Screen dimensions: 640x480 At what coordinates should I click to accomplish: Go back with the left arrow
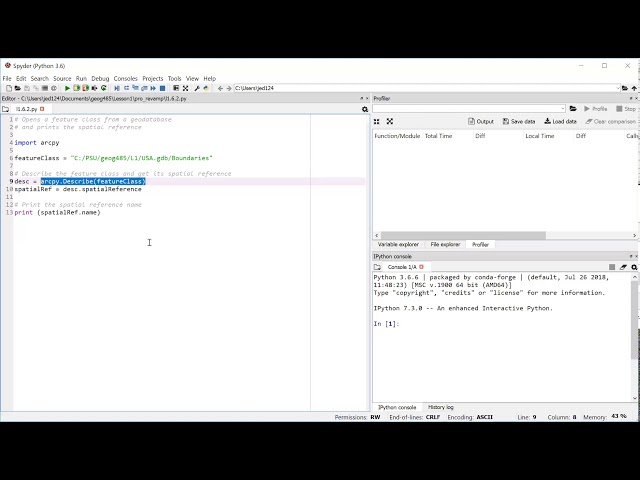(x=220, y=88)
